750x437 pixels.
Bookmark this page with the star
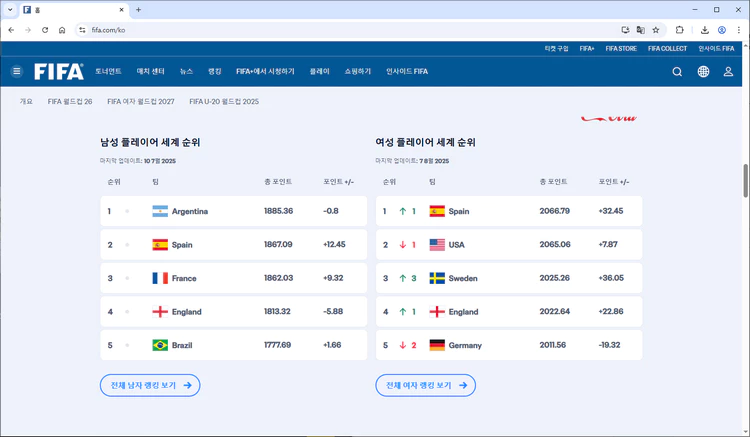pyautogui.click(x=656, y=30)
